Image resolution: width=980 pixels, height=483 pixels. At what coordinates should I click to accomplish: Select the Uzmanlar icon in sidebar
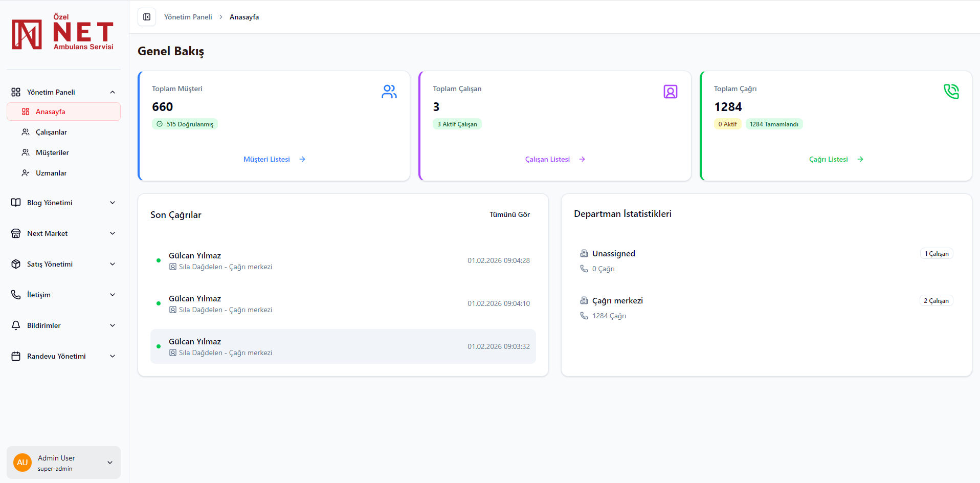pos(25,173)
